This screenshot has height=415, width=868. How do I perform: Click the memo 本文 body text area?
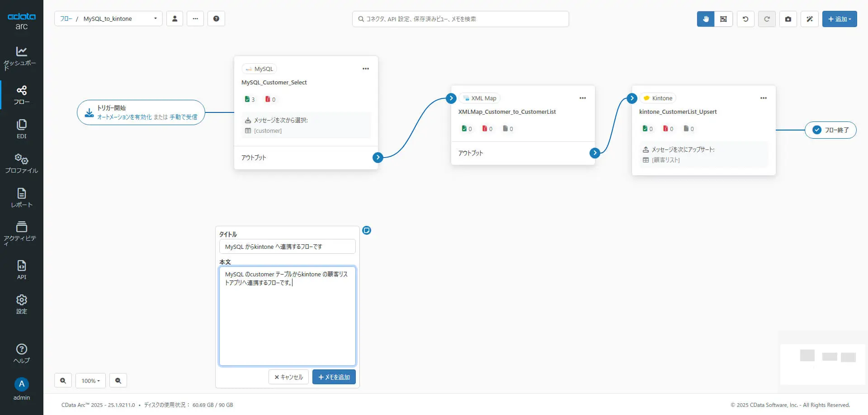click(x=287, y=316)
